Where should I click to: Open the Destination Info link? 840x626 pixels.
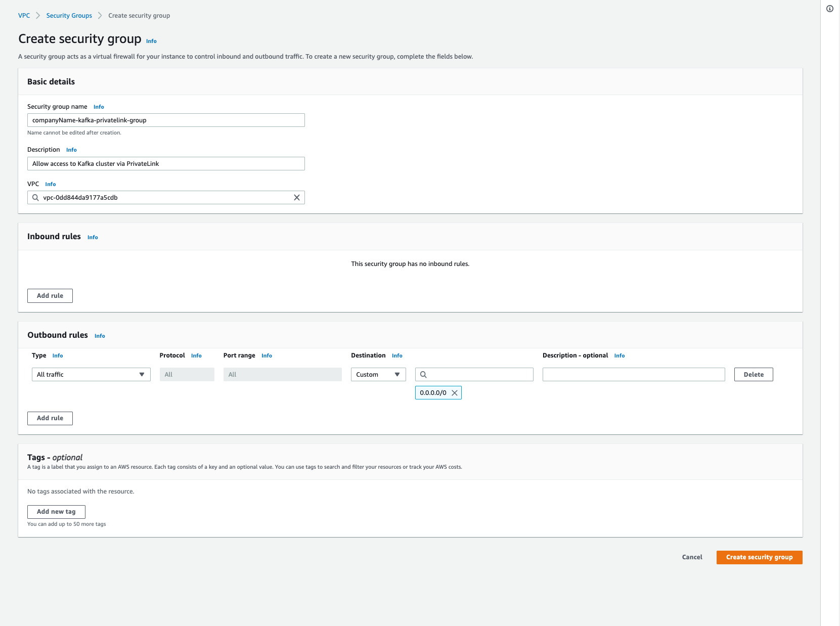(396, 355)
